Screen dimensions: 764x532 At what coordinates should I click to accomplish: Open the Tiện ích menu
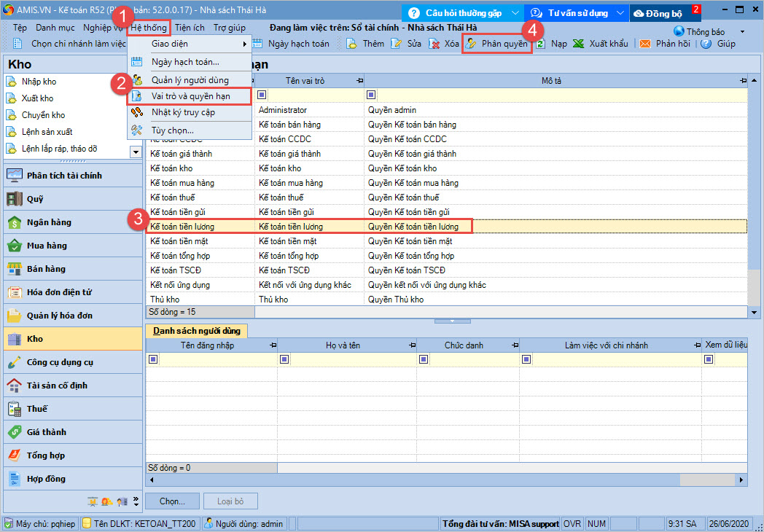(x=190, y=28)
